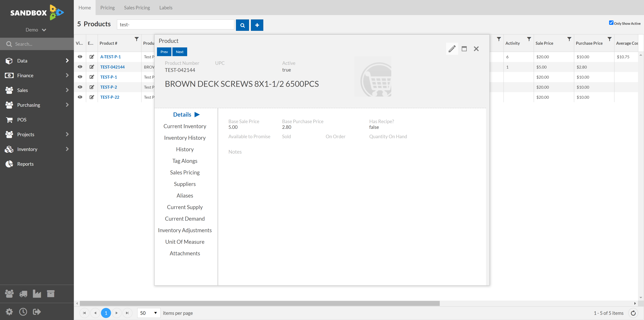The height and width of the screenshot is (320, 644).
Task: Close the Product dialog with X
Action: pyautogui.click(x=476, y=49)
